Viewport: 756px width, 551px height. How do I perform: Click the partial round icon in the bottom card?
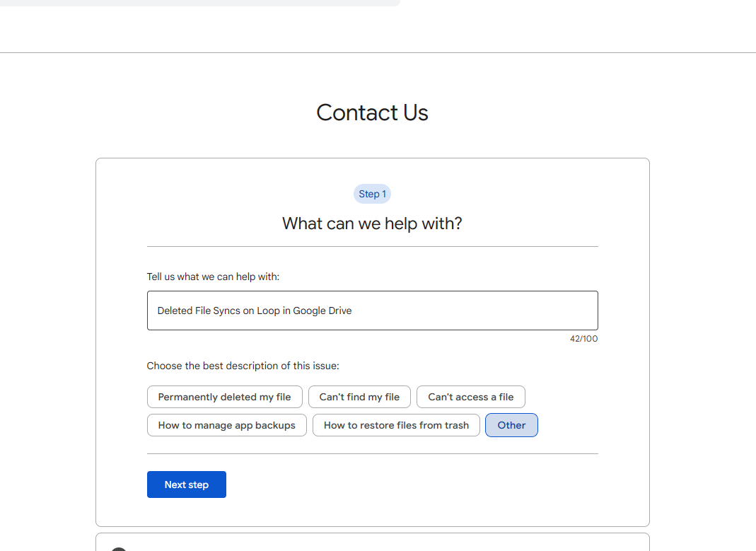[119, 548]
